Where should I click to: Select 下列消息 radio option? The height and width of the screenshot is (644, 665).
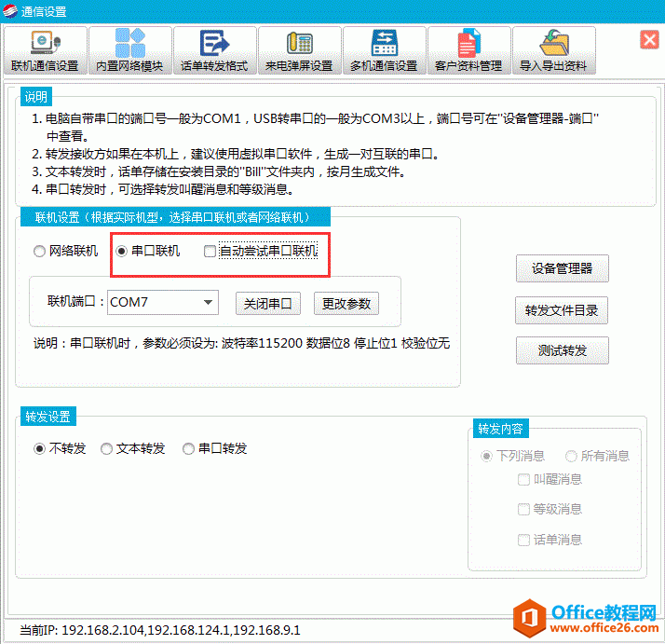point(486,457)
